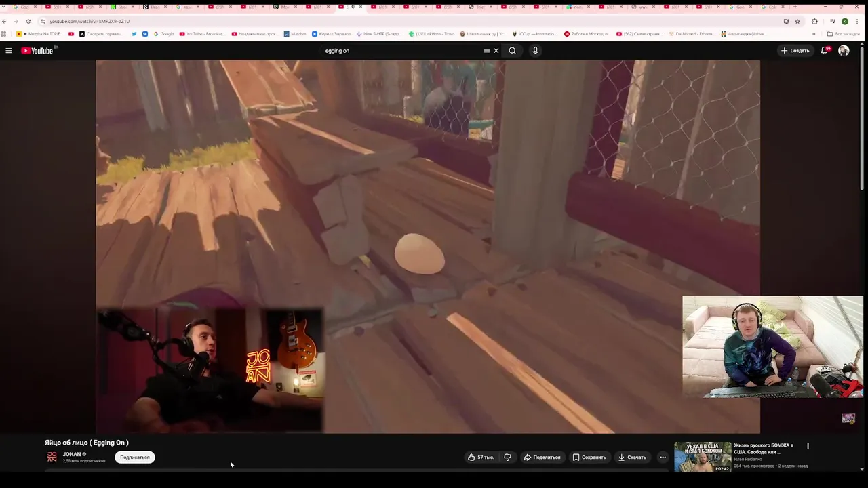Open the Muzyka Na TOPIE bookmark
The image size is (868, 488).
[x=40, y=34]
